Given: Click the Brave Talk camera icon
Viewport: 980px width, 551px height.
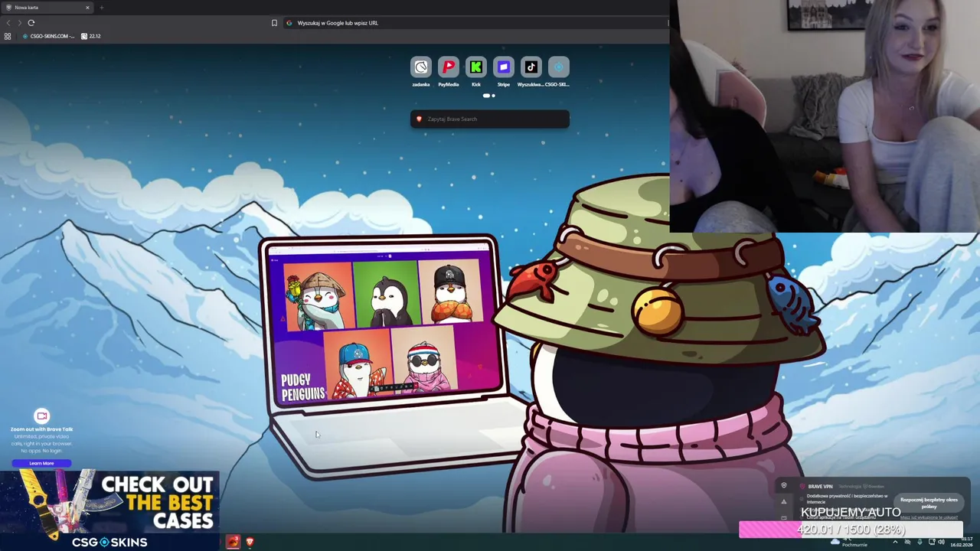Looking at the screenshot, I should pyautogui.click(x=42, y=416).
